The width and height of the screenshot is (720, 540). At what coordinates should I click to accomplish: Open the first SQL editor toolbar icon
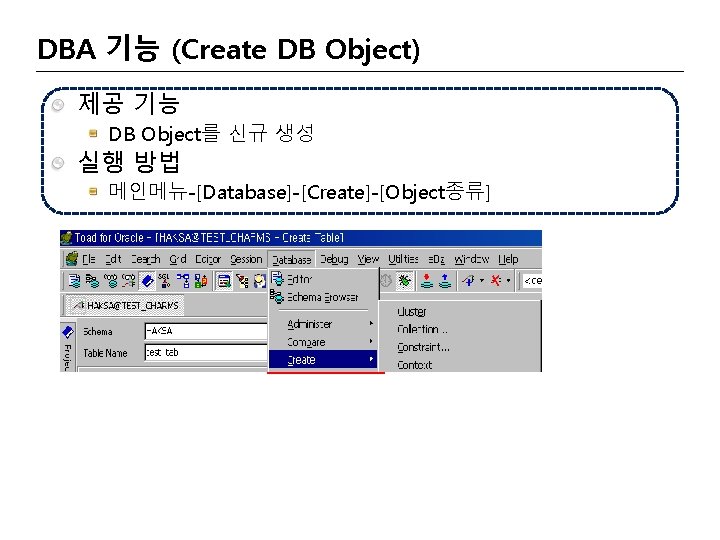(x=74, y=281)
